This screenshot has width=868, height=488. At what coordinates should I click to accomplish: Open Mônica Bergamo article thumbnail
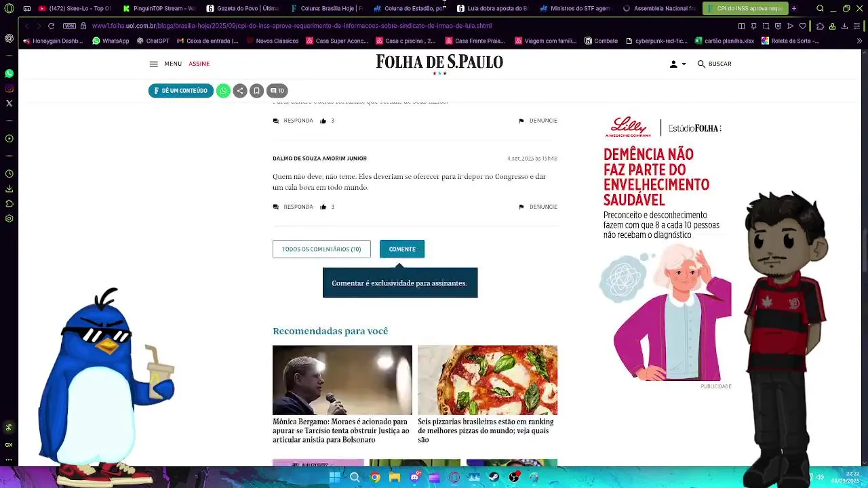(x=342, y=380)
